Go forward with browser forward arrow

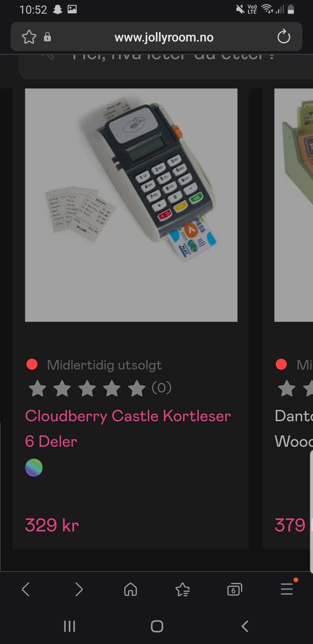pos(79,589)
